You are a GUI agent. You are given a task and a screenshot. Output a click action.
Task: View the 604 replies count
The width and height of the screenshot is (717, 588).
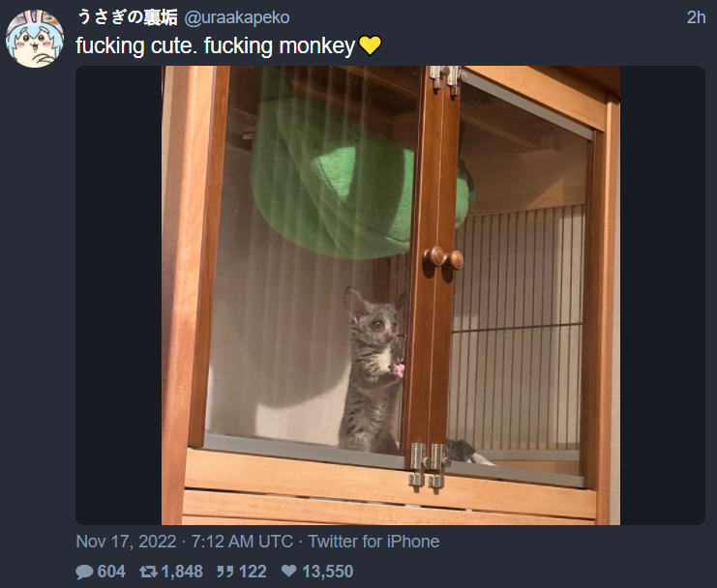[x=111, y=572]
